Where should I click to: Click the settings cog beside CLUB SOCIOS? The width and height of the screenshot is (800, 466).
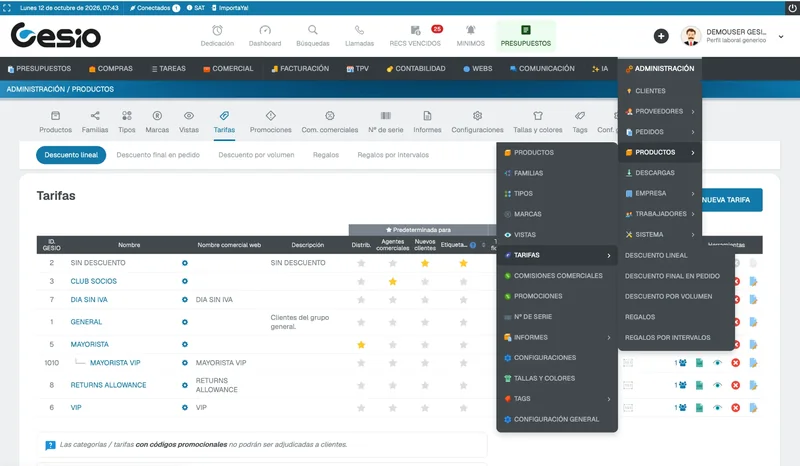185,281
